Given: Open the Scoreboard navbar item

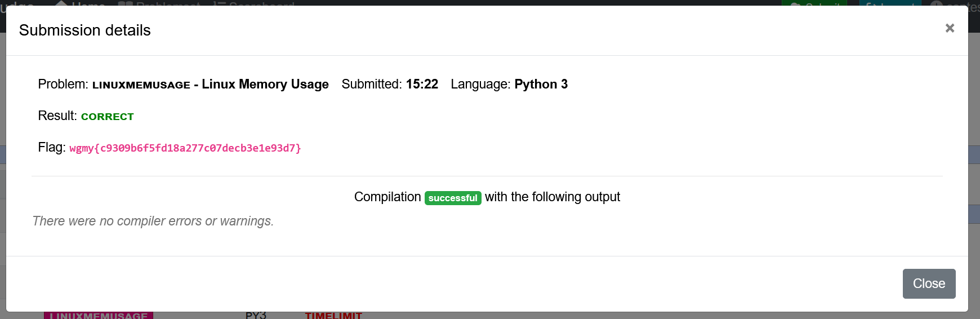Looking at the screenshot, I should [255, 3].
